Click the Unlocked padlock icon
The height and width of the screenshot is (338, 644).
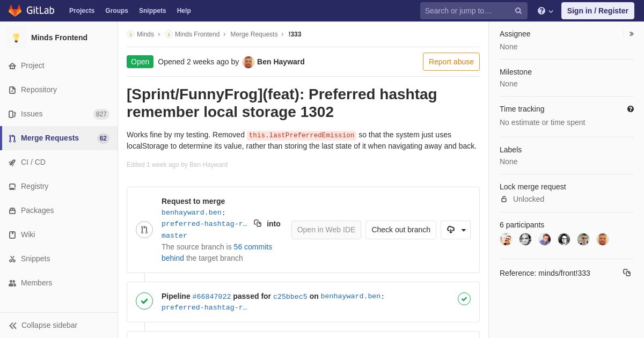(x=504, y=199)
